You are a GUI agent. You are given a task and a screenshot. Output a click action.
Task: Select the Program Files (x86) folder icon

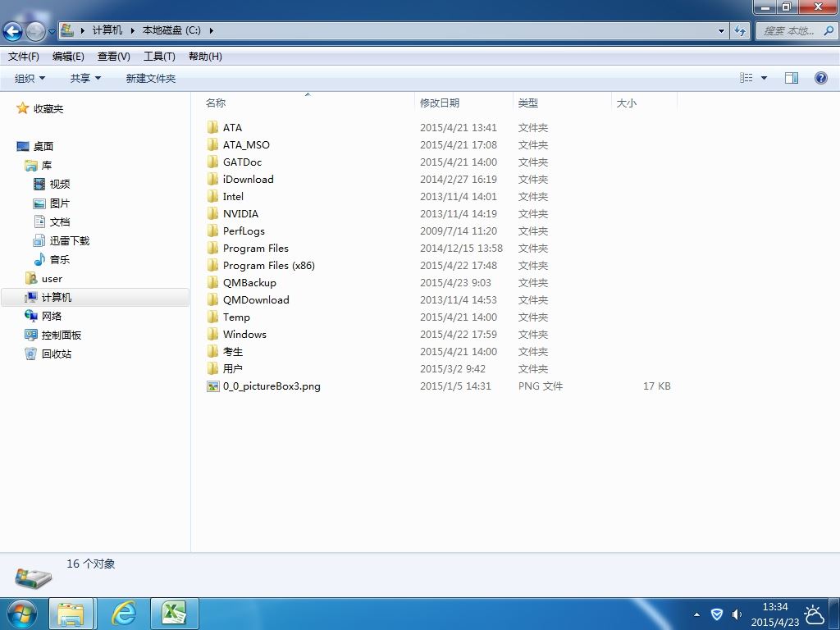(x=212, y=265)
